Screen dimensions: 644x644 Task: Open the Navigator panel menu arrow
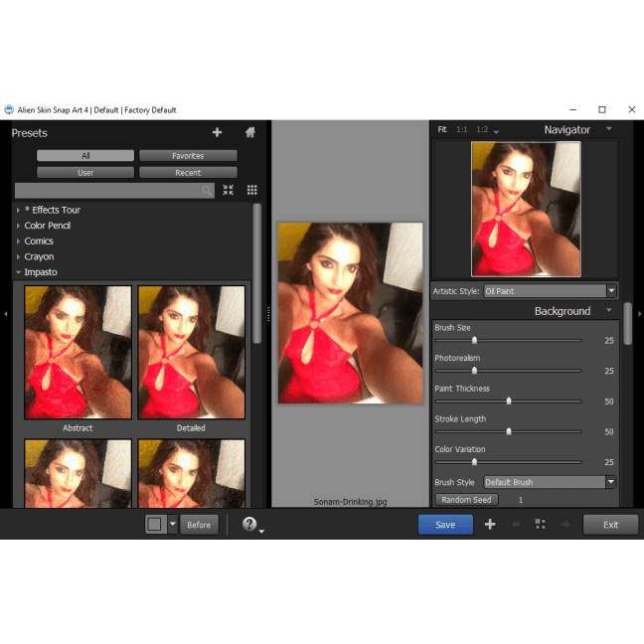(x=608, y=129)
